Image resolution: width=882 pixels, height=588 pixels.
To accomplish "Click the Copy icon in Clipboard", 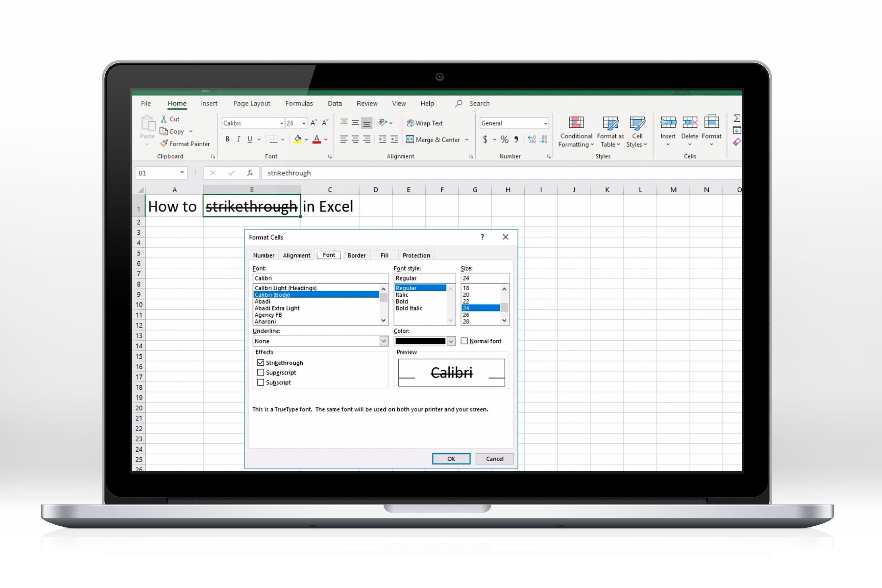I will [164, 131].
